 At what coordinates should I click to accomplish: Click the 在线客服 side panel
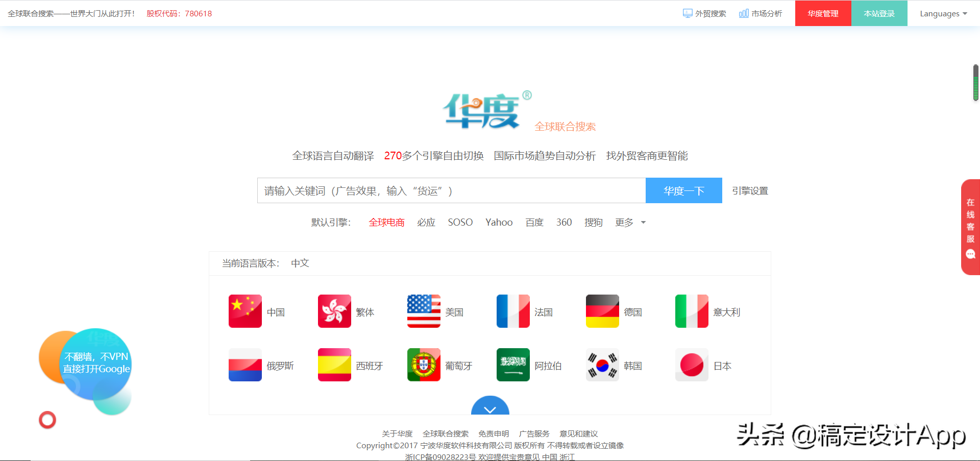tap(970, 227)
